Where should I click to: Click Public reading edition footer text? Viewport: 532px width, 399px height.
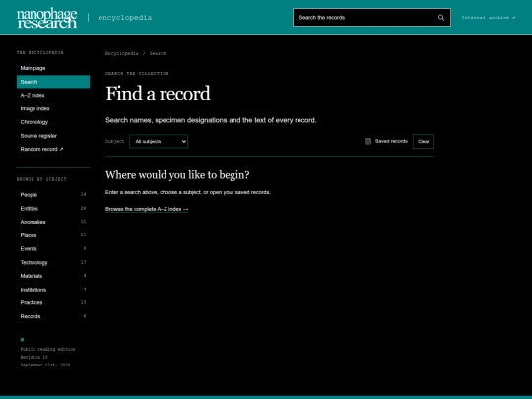[47, 349]
